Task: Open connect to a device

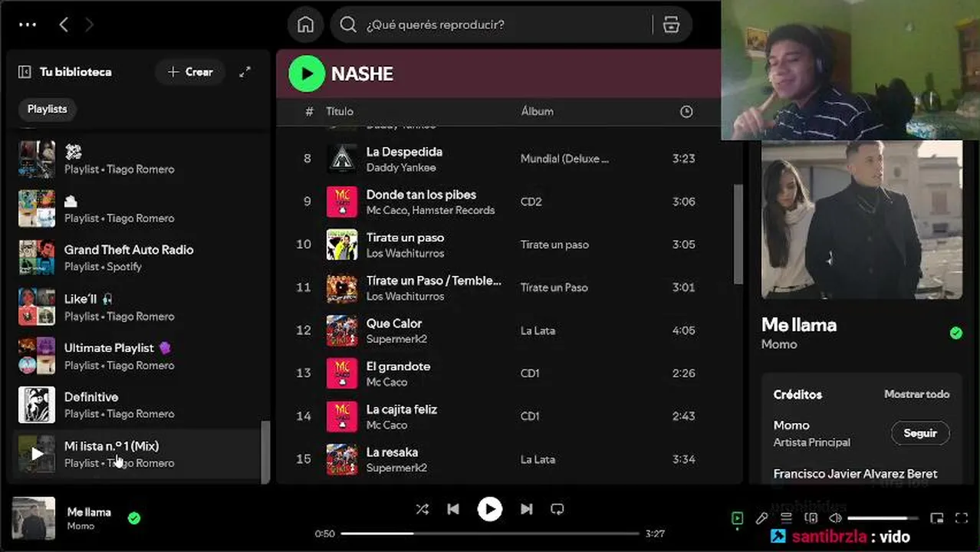Action: pos(811,518)
